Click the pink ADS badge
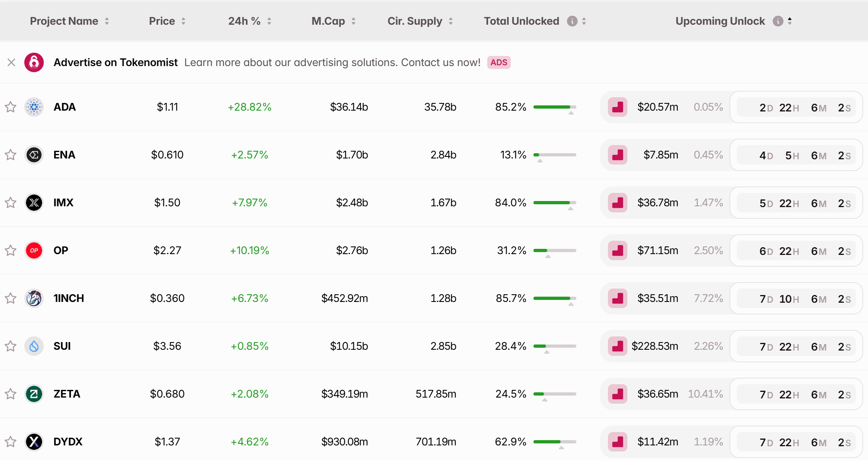Screen dimensions: 868x460 499,62
